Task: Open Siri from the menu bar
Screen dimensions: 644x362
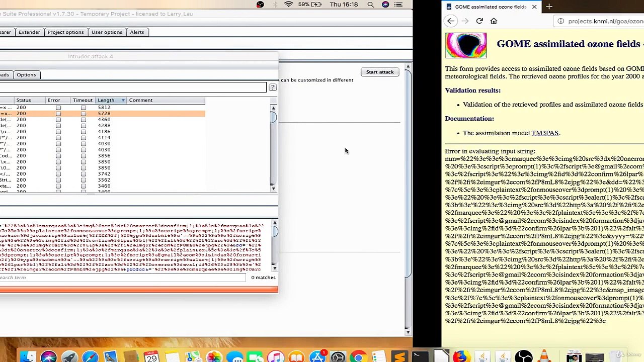Action: click(x=385, y=5)
